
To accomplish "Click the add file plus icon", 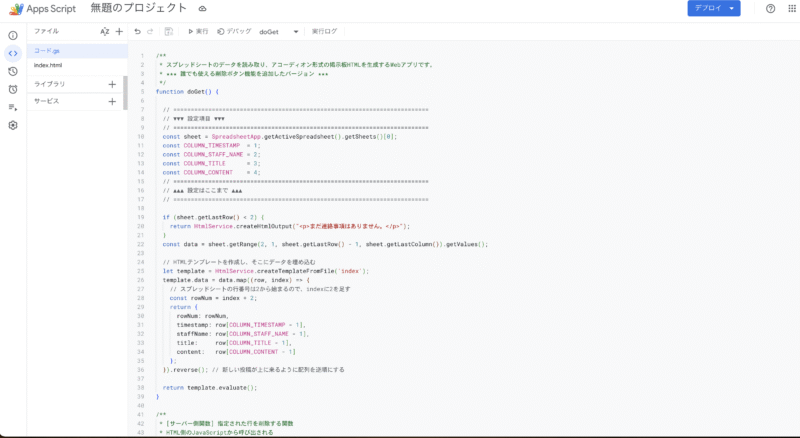I will 119,32.
